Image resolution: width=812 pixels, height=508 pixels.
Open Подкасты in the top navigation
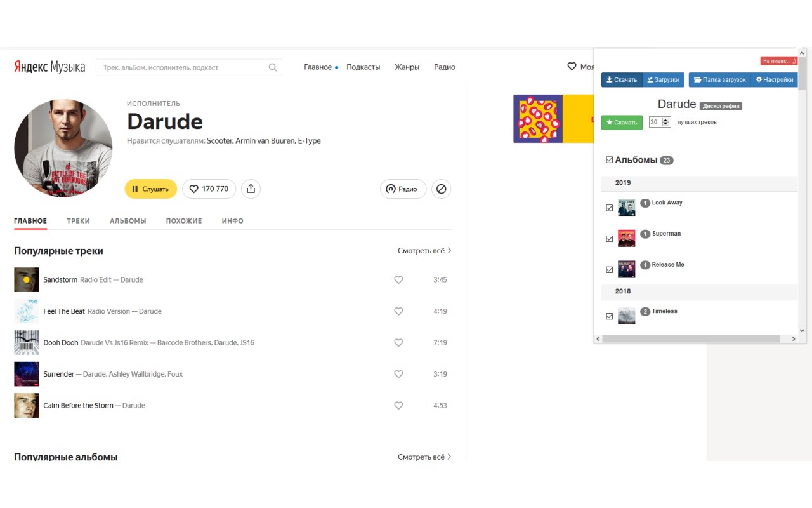pyautogui.click(x=363, y=67)
